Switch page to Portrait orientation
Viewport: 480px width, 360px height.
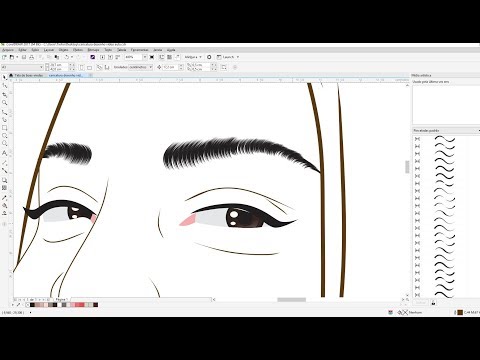coord(82,67)
